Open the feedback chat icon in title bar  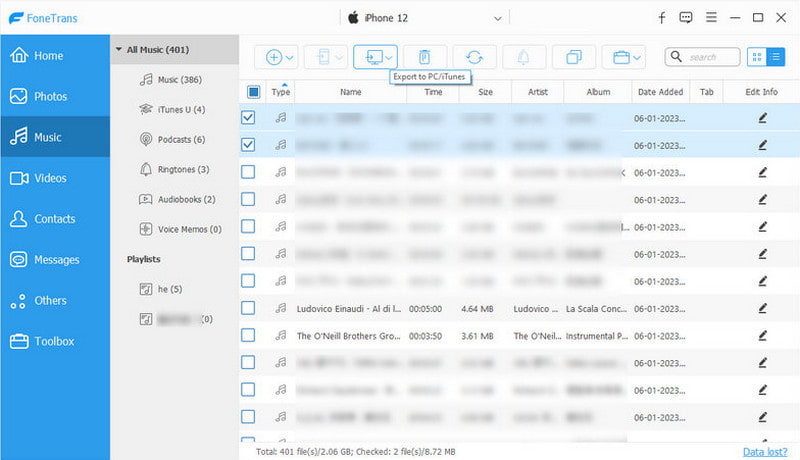tap(686, 18)
